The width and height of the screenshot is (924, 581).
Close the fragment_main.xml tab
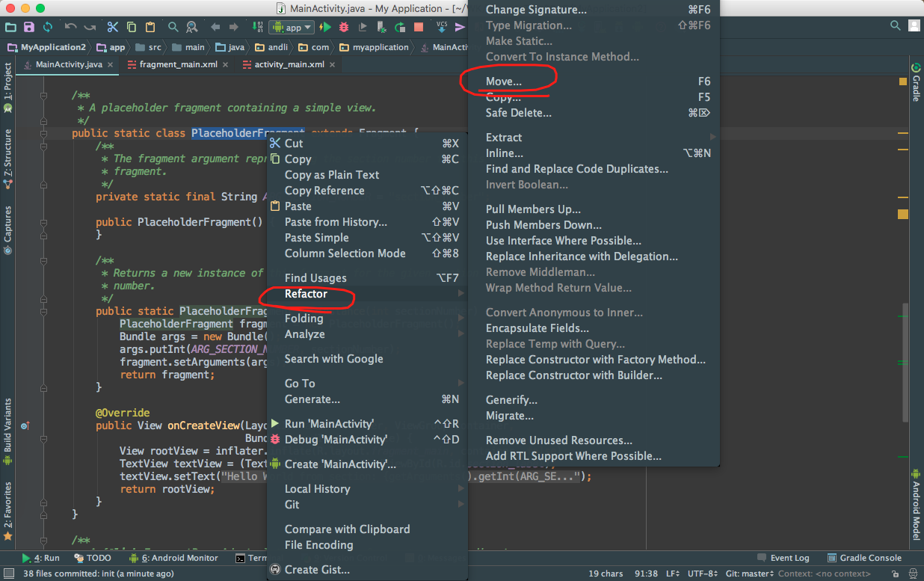[225, 65]
